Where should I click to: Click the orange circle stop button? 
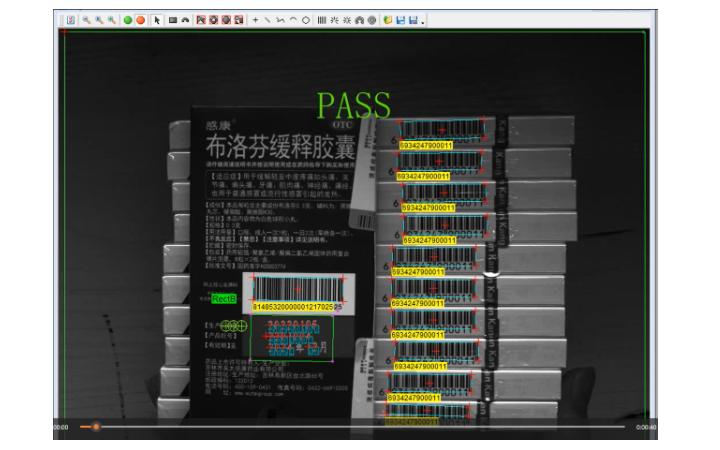(141, 20)
